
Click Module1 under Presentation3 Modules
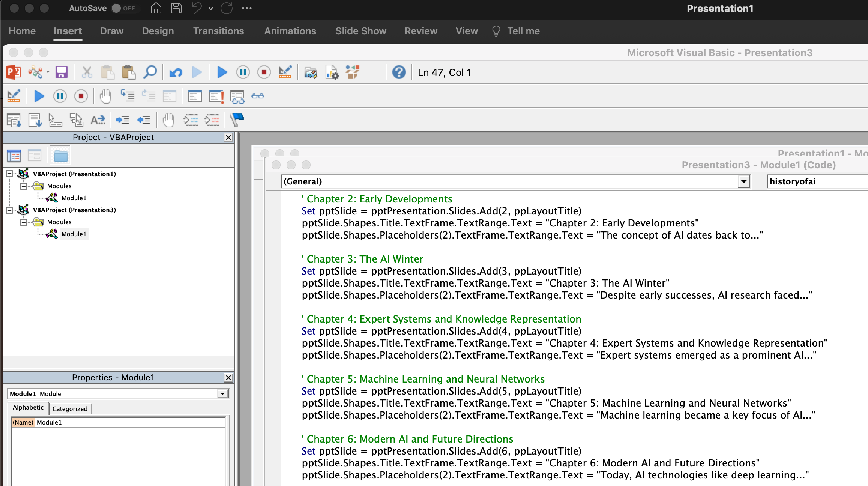click(x=73, y=234)
